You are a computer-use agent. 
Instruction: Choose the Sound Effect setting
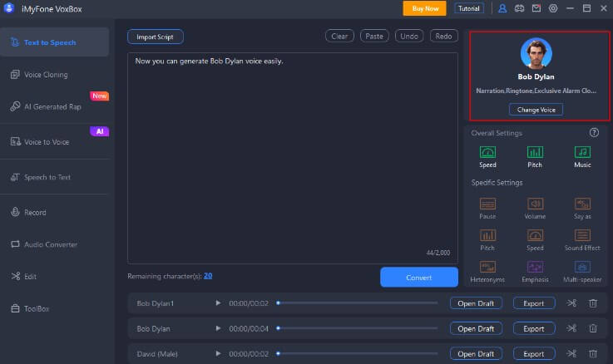(582, 240)
